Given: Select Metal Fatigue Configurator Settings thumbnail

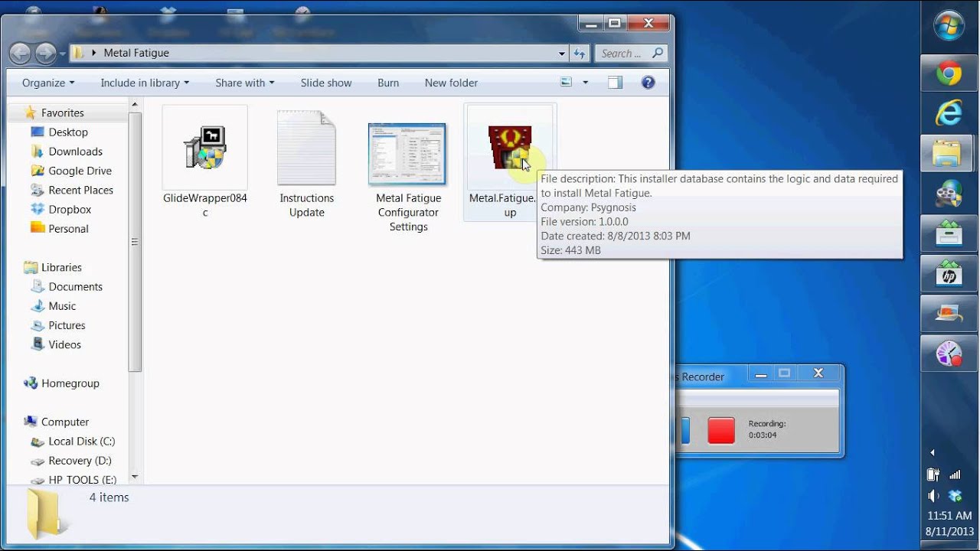Looking at the screenshot, I should coord(407,154).
